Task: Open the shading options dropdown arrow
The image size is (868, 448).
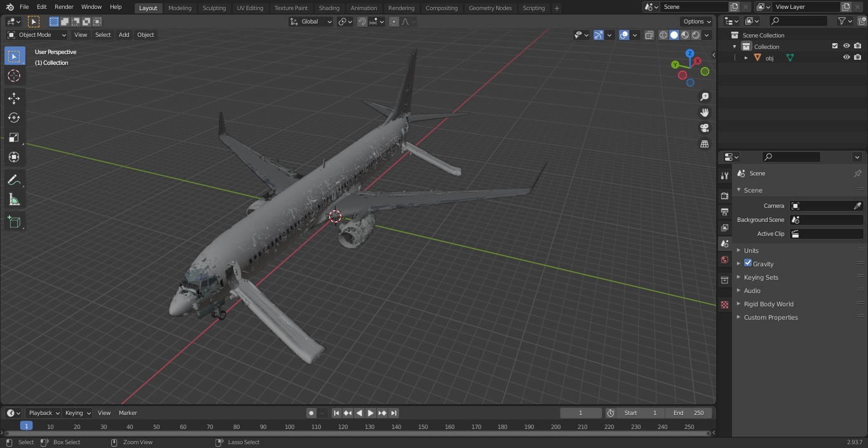Action: pyautogui.click(x=707, y=35)
